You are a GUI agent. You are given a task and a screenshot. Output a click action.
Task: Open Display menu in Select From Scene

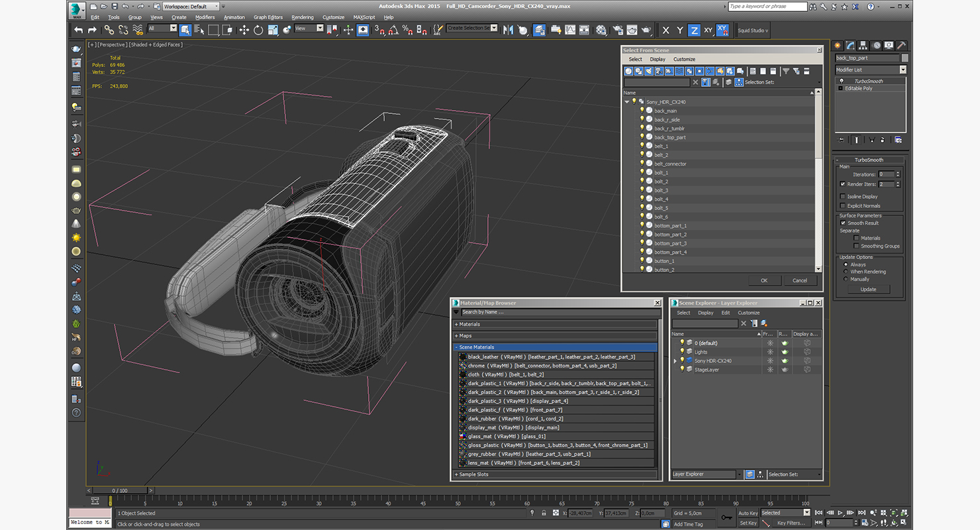658,59
